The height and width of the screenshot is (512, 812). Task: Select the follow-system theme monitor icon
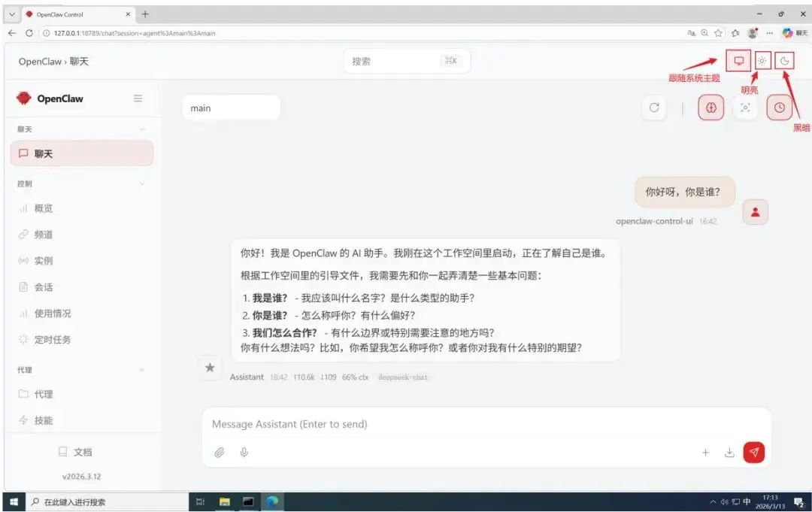[738, 61]
